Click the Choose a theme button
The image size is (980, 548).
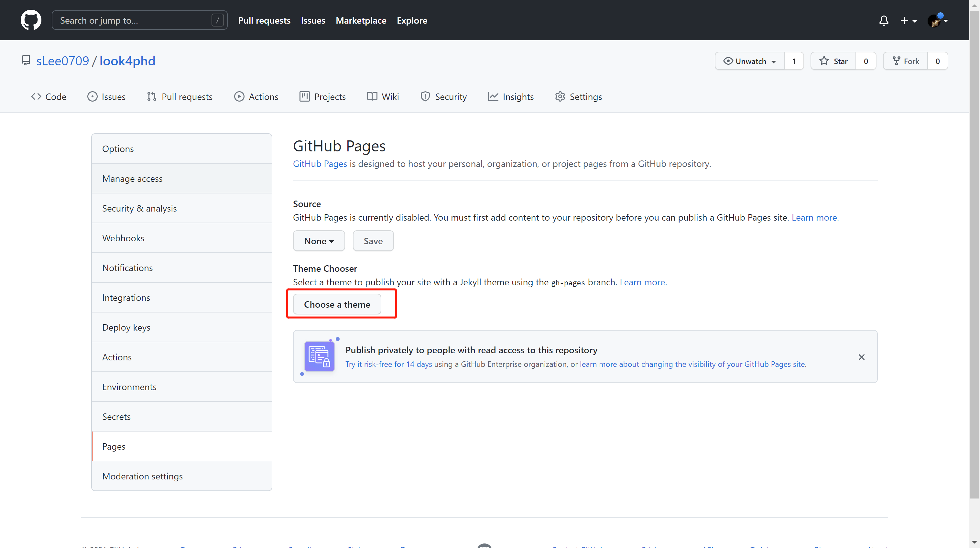pos(337,304)
